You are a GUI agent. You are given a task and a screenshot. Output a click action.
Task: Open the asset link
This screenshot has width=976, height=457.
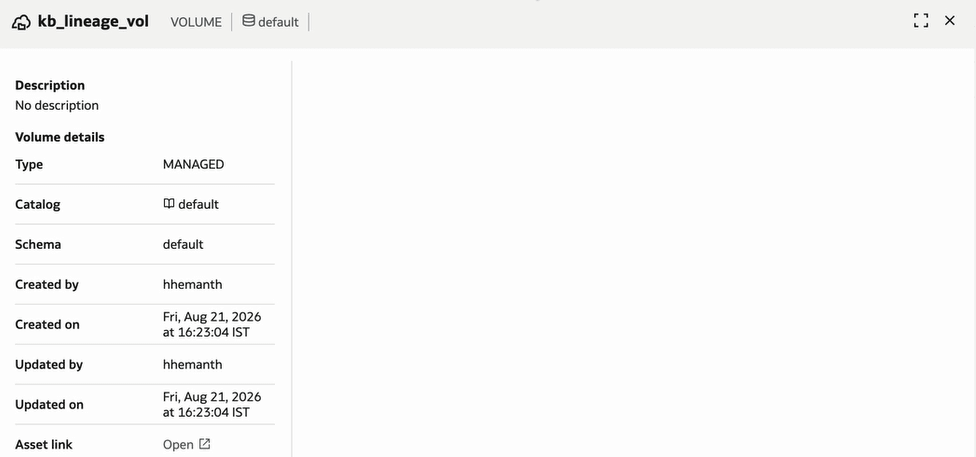pos(187,445)
